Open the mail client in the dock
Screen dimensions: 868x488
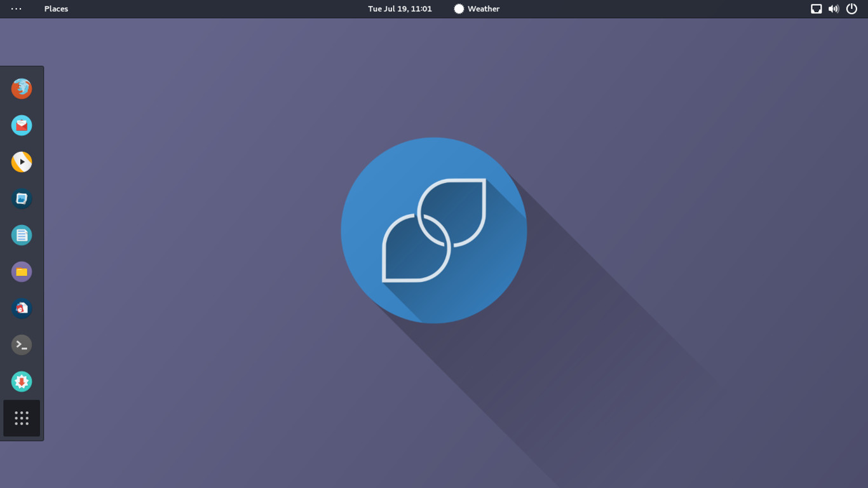22,125
